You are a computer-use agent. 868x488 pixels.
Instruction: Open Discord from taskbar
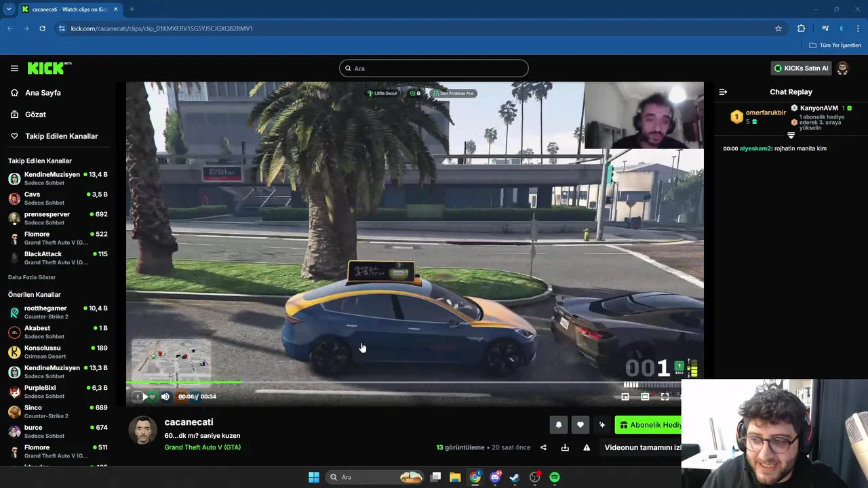[495, 477]
